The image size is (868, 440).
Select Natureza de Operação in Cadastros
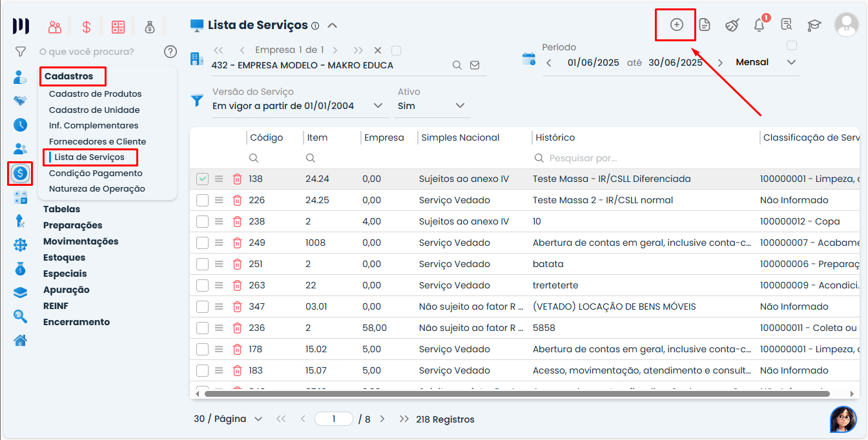(x=97, y=189)
